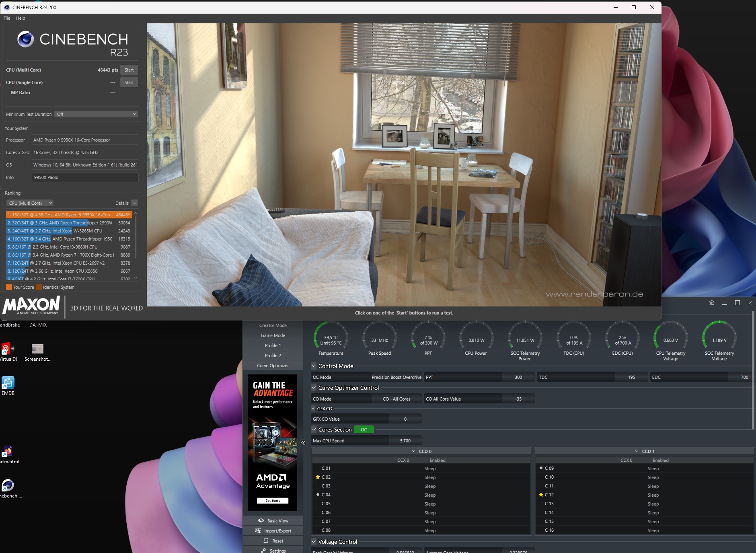Click the GFX CO Value field
The width and height of the screenshot is (756, 553).
pyautogui.click(x=366, y=419)
